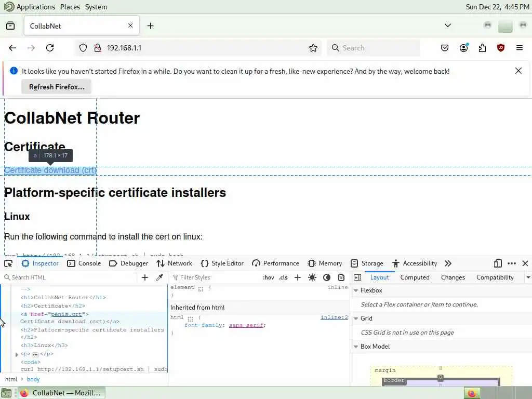Open the Network tab
The width and height of the screenshot is (532, 399).
coord(175,263)
